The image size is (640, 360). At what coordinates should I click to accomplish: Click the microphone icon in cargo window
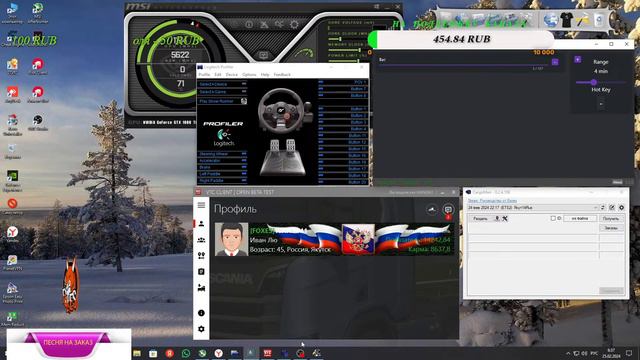tap(497, 219)
